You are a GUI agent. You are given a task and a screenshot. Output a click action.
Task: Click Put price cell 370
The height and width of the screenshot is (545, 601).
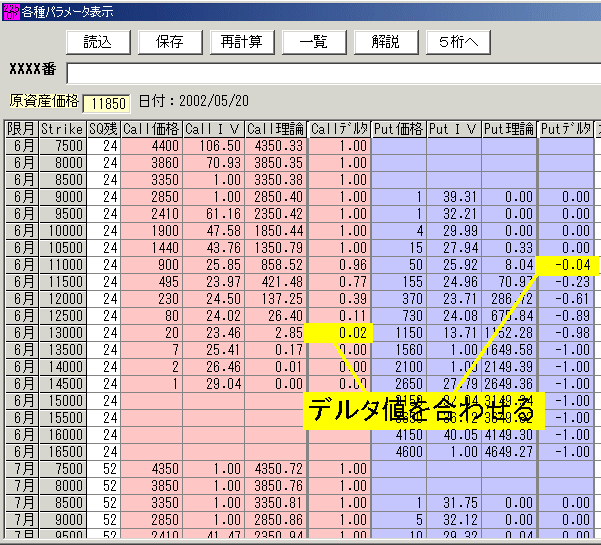tap(399, 299)
